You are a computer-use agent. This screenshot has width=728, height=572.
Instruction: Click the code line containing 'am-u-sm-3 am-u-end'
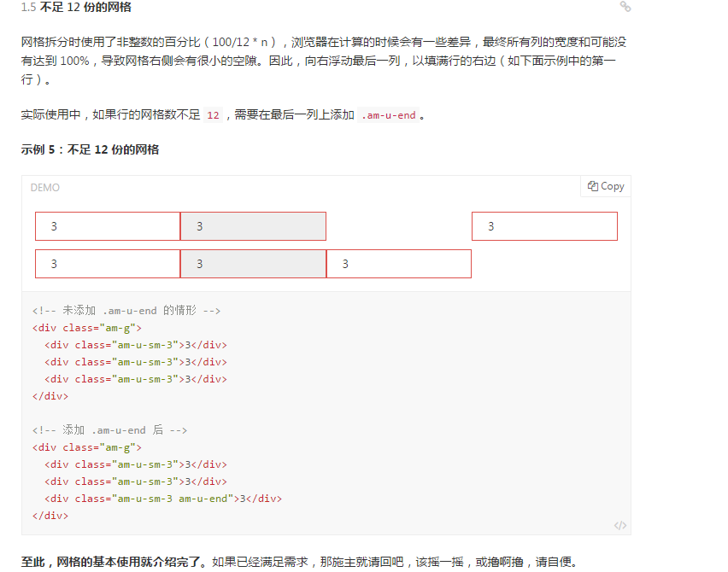(x=163, y=499)
